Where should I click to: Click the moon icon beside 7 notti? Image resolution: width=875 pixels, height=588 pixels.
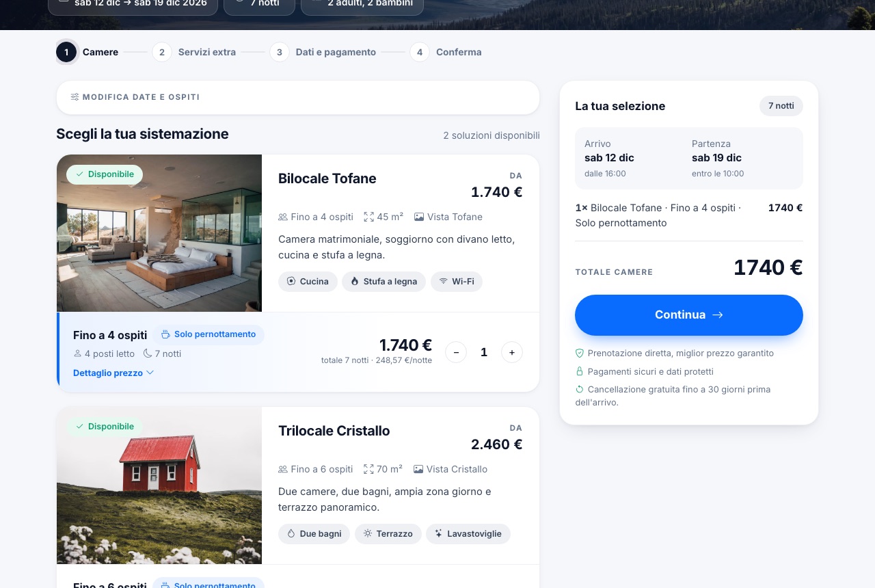click(x=148, y=353)
